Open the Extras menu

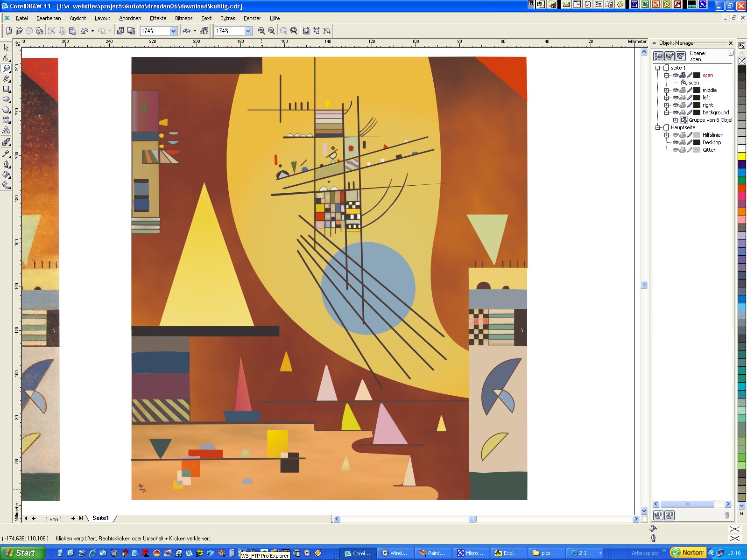(x=227, y=18)
